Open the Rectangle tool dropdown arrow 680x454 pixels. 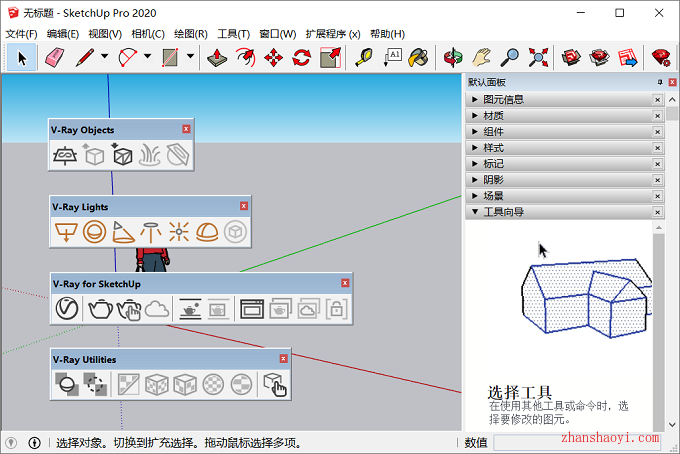click(x=190, y=56)
